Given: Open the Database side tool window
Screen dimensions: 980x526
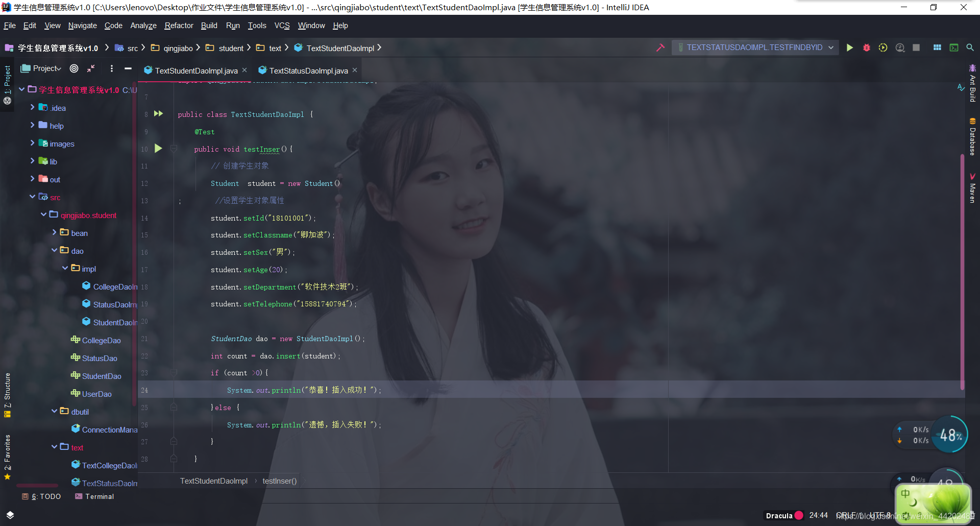Looking at the screenshot, I should 972,136.
